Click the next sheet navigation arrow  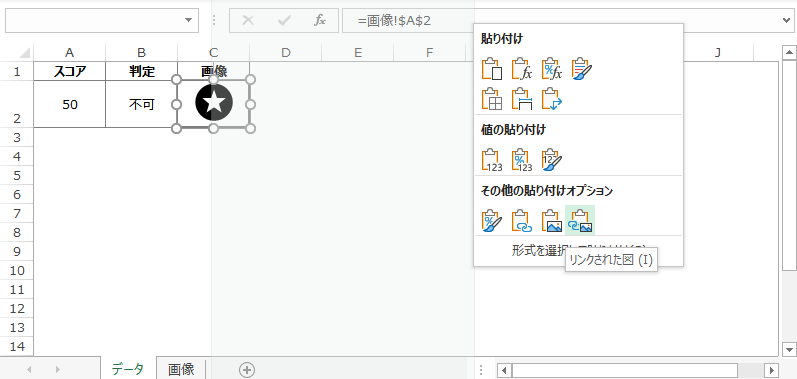coord(57,369)
